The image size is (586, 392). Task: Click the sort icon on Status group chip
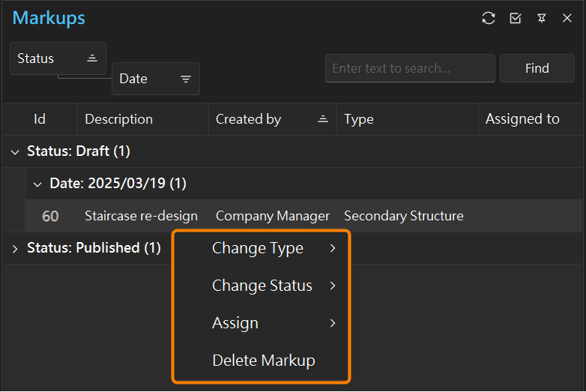pos(92,58)
